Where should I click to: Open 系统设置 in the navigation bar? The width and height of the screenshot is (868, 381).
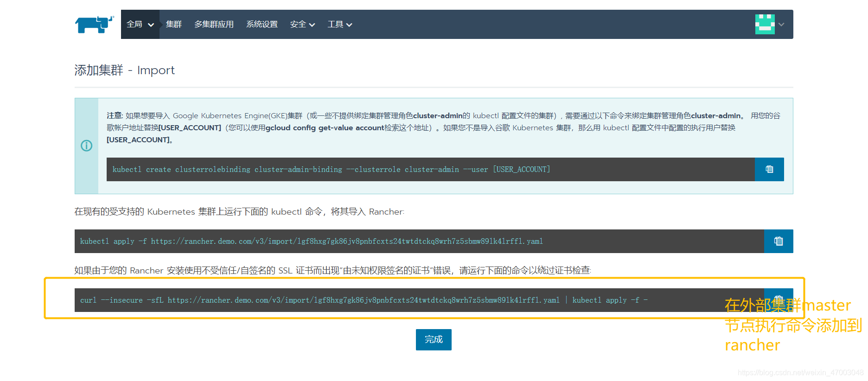(x=262, y=25)
